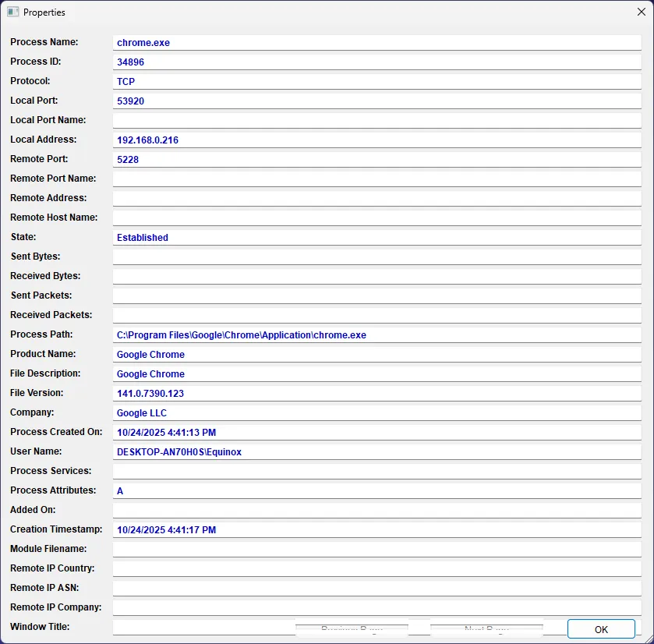Close the Properties dialog window
This screenshot has height=644, width=654.
click(x=641, y=12)
